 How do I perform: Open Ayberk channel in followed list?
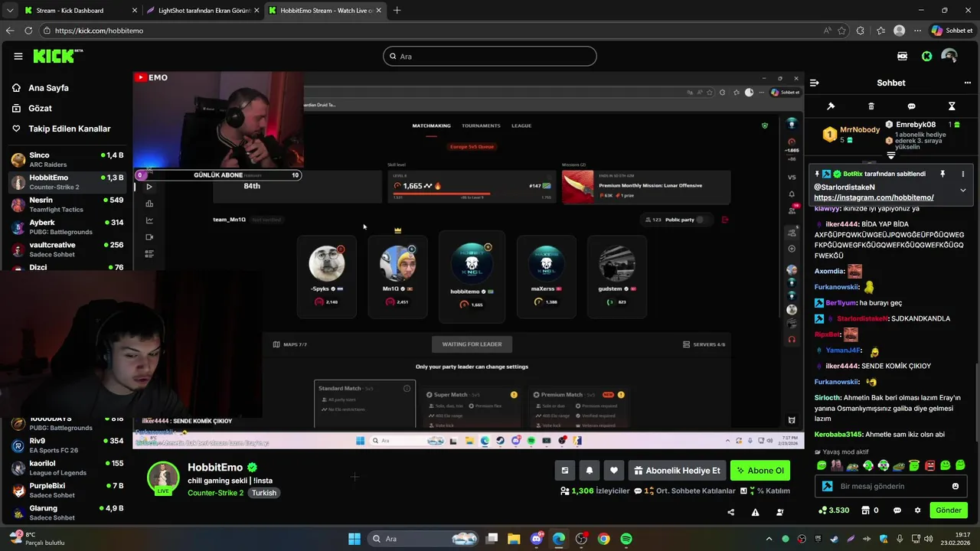click(67, 227)
